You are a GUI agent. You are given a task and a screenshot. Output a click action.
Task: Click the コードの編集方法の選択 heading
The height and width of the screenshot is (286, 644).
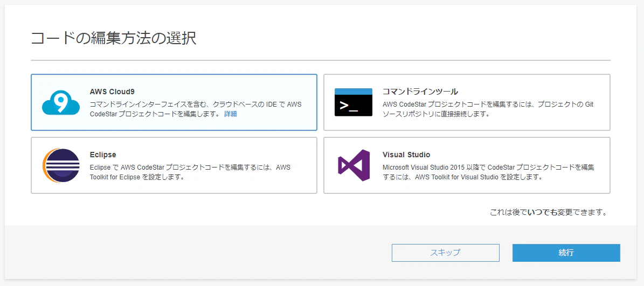(x=113, y=38)
